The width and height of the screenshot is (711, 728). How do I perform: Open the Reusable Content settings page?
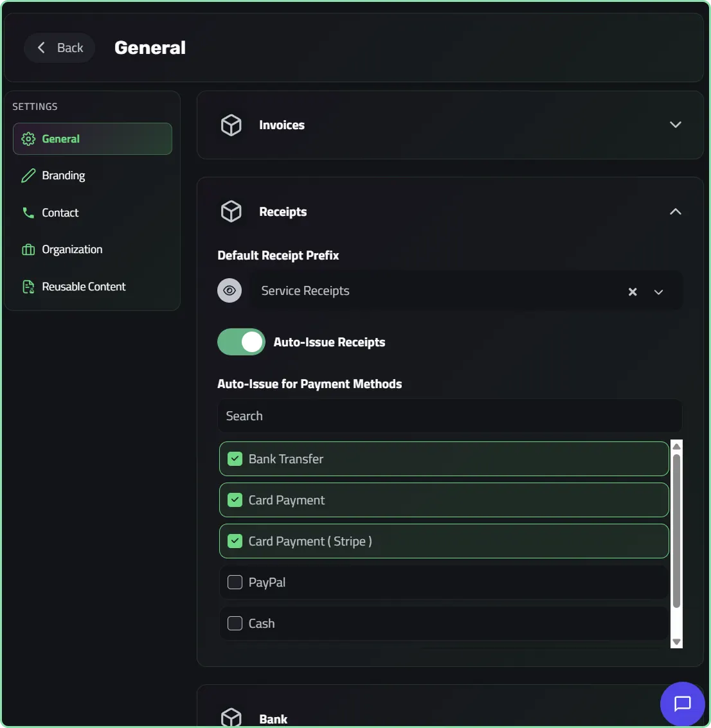point(93,287)
